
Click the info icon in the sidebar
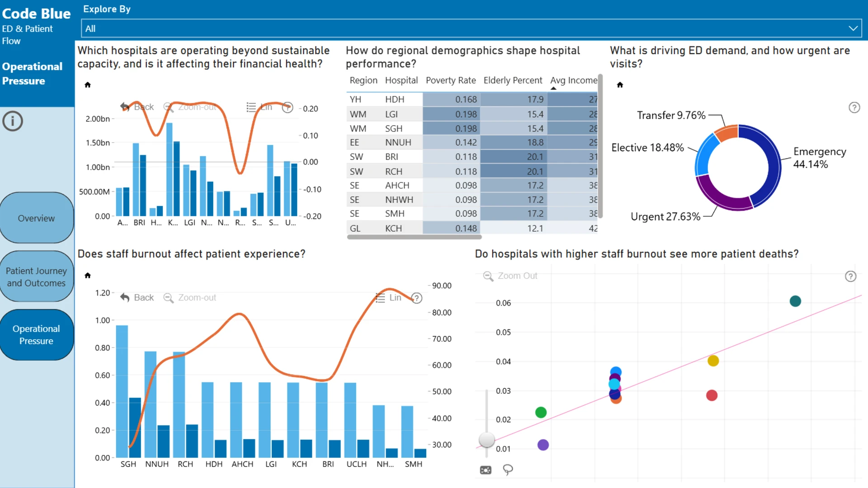point(13,121)
